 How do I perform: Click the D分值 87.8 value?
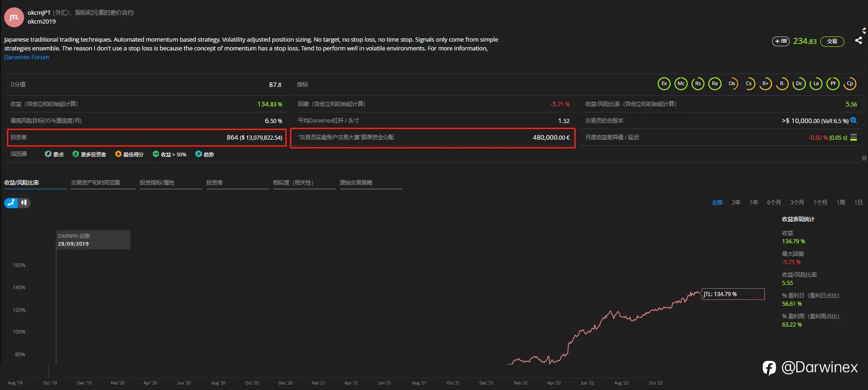click(275, 85)
